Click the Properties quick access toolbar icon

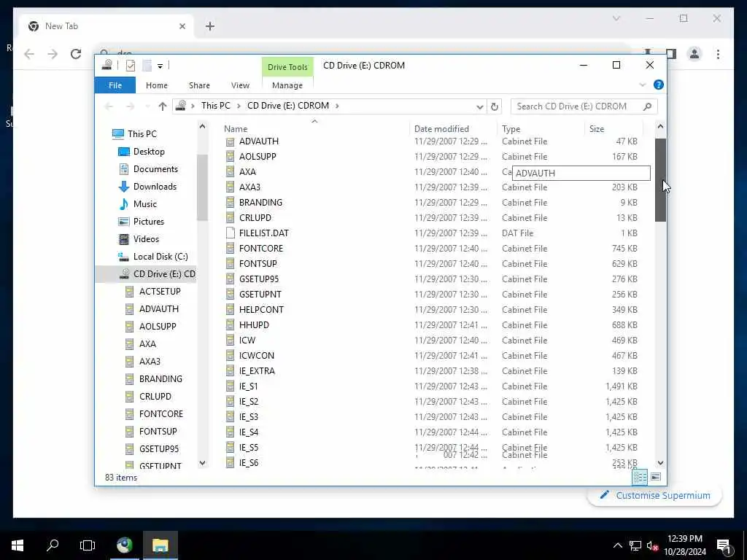point(130,65)
